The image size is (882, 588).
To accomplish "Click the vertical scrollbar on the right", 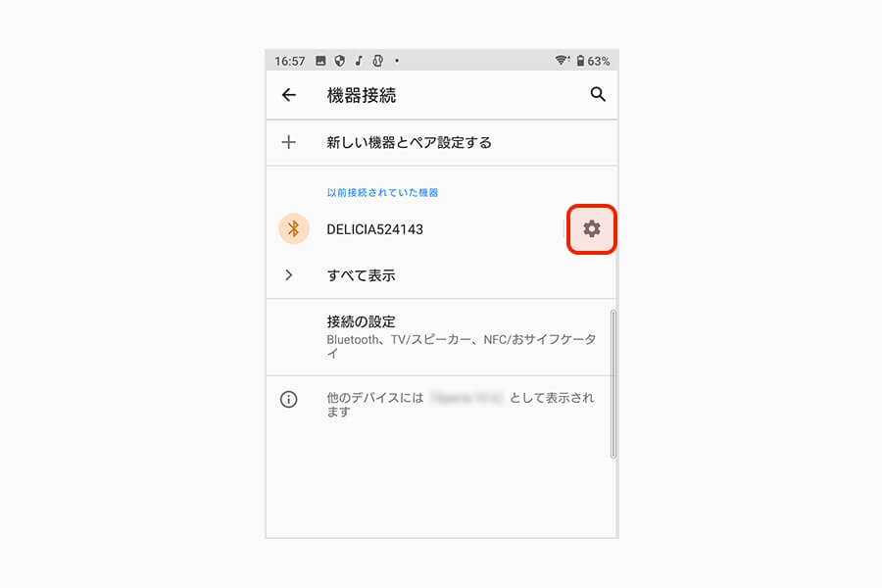I will point(613,384).
